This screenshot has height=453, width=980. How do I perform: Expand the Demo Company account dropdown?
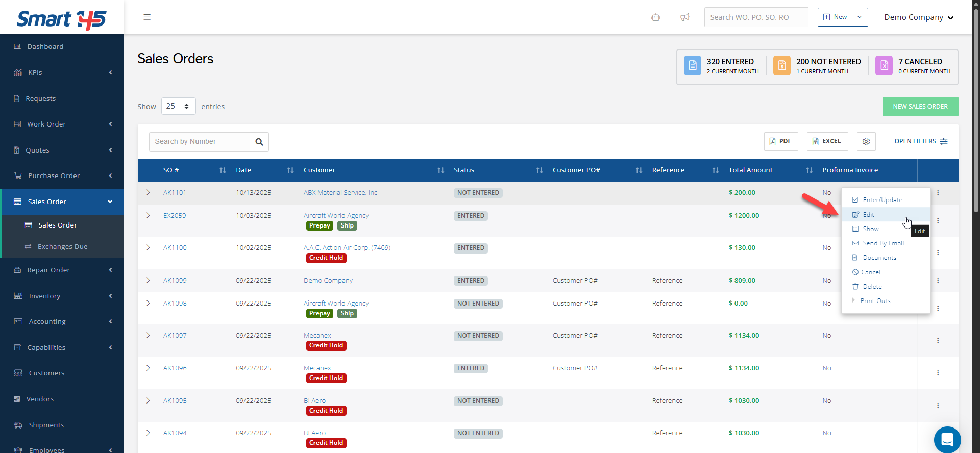[x=919, y=17]
